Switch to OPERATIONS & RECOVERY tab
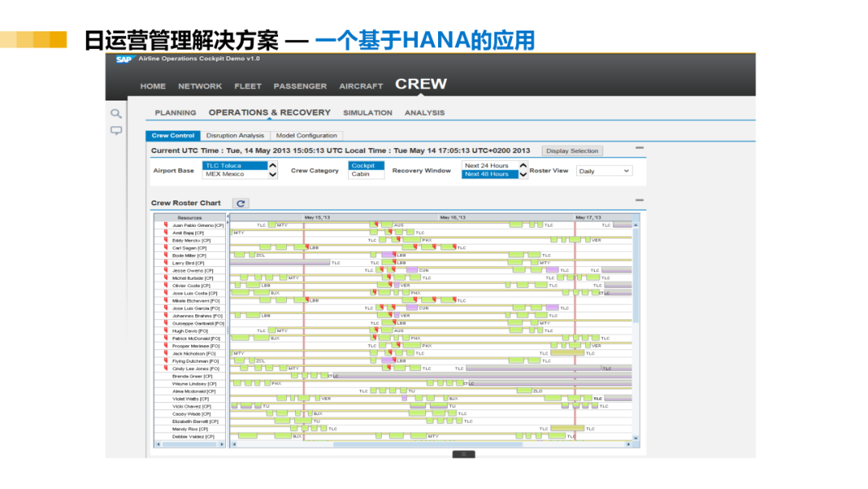 pyautogui.click(x=269, y=113)
